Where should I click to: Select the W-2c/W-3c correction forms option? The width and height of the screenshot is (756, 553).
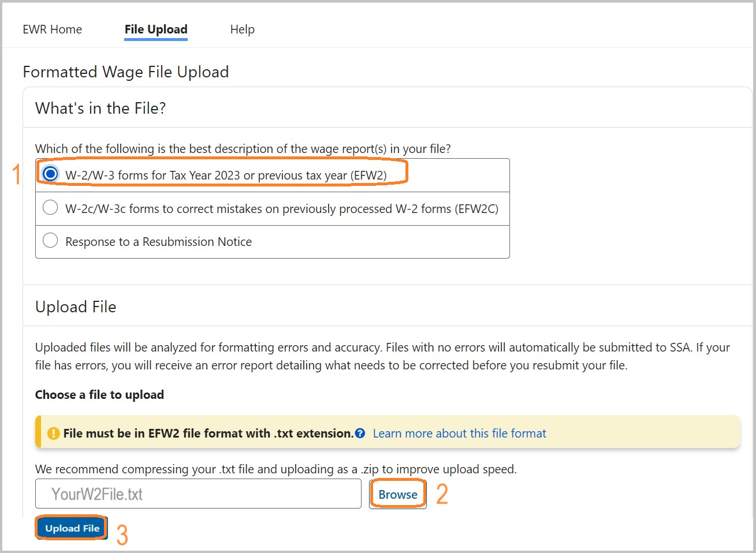(x=50, y=207)
